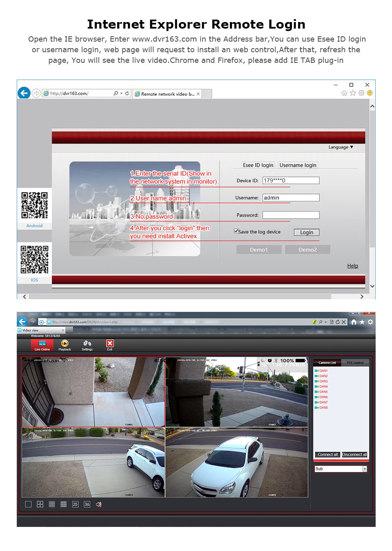The width and height of the screenshot is (392, 551).
Task: Mute the audio speaker icon
Action: (99, 504)
